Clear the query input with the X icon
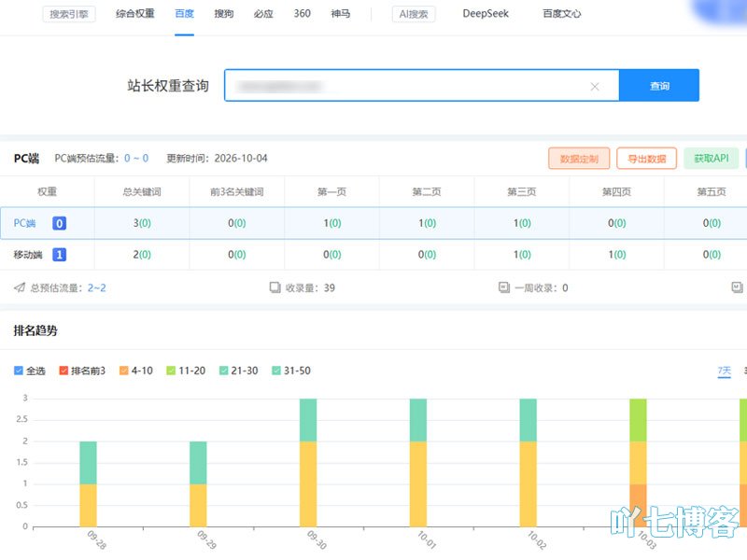The image size is (747, 560). coord(595,86)
